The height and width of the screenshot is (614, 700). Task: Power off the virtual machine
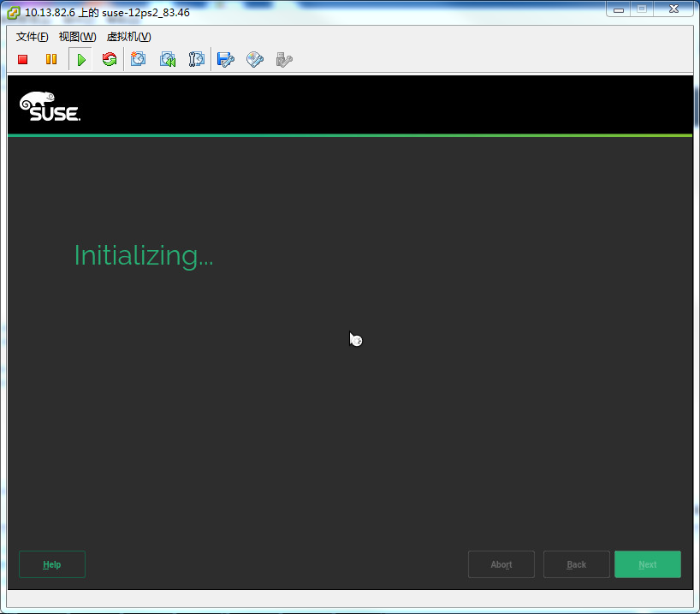coord(22,59)
